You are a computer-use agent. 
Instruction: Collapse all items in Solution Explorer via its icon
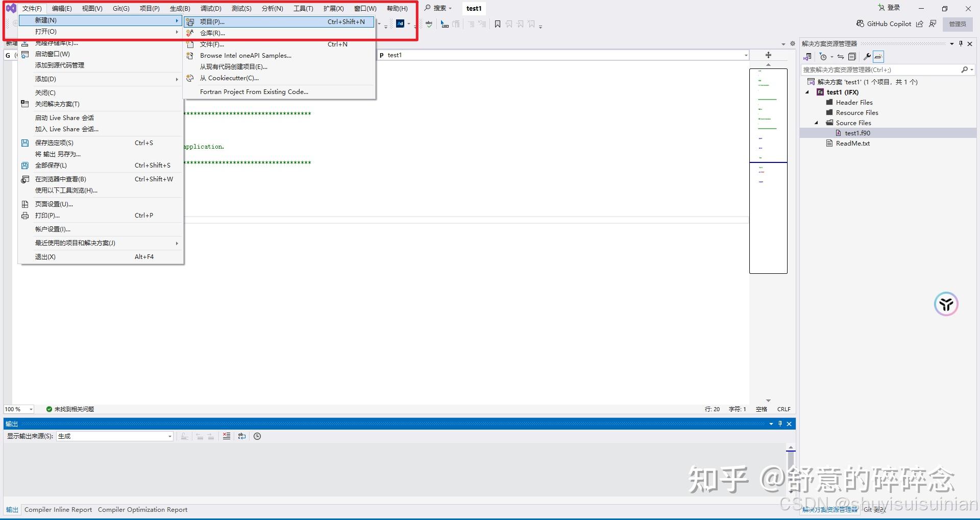pos(851,57)
